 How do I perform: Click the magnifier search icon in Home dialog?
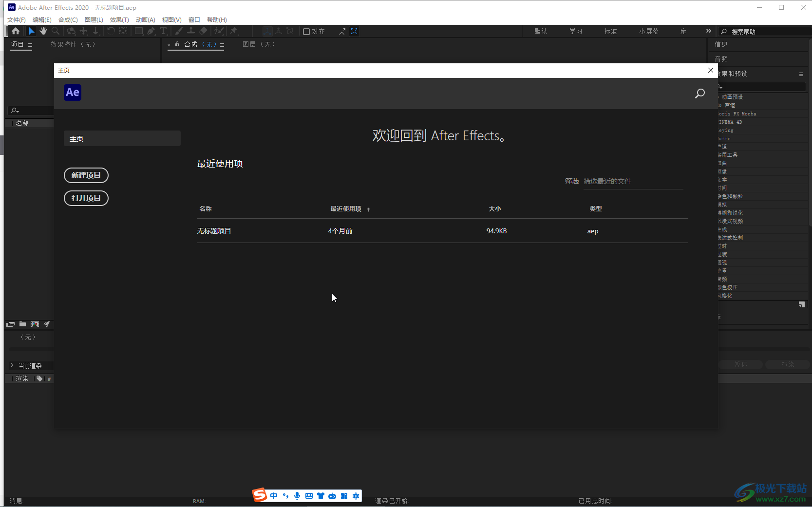coord(699,94)
